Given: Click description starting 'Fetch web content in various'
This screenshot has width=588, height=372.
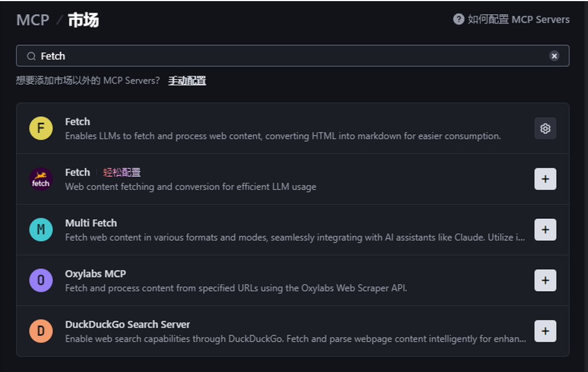Looking at the screenshot, I should click(x=295, y=237).
